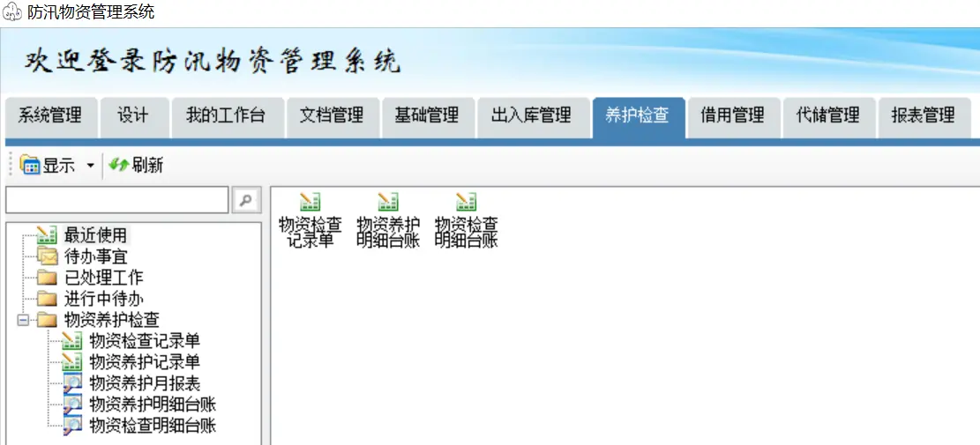
Task: Switch to the 系统管理 tab
Action: [50, 115]
